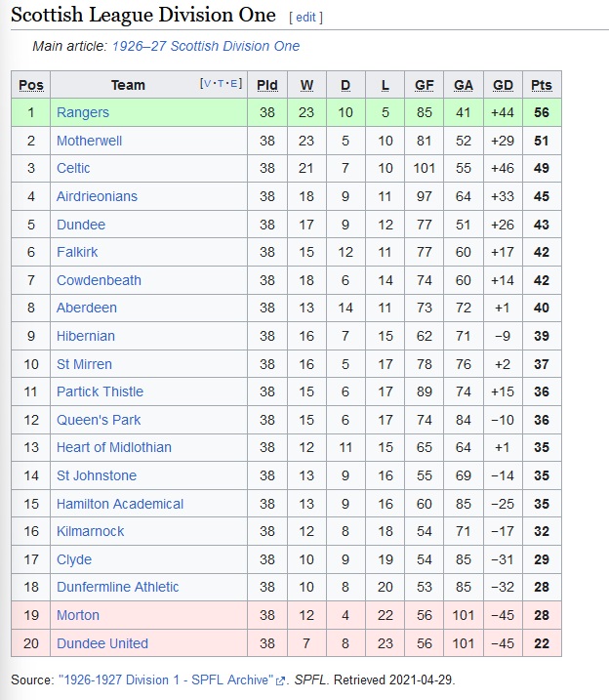Select the Dundee United link
Screen dimensions: 609x700
click(102, 643)
